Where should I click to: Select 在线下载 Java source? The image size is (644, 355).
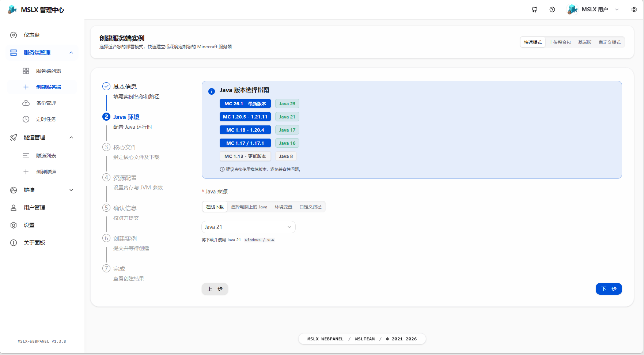(x=215, y=207)
